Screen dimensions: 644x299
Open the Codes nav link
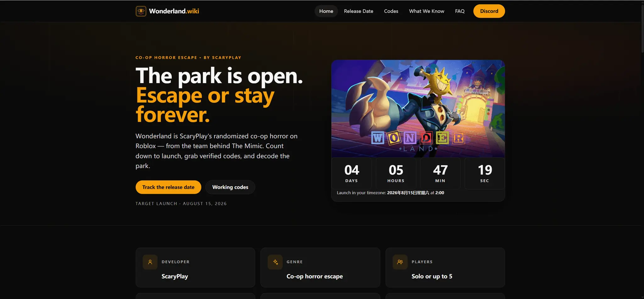(391, 11)
